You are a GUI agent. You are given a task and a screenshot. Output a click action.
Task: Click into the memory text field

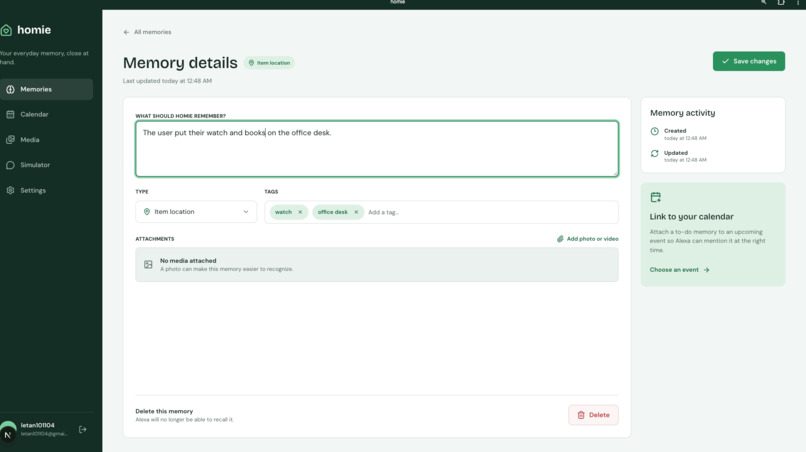tap(377, 149)
